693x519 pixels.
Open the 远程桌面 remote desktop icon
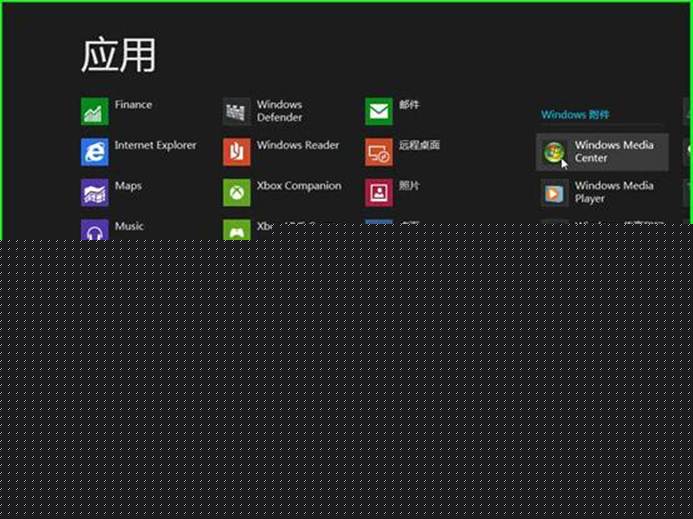379,152
